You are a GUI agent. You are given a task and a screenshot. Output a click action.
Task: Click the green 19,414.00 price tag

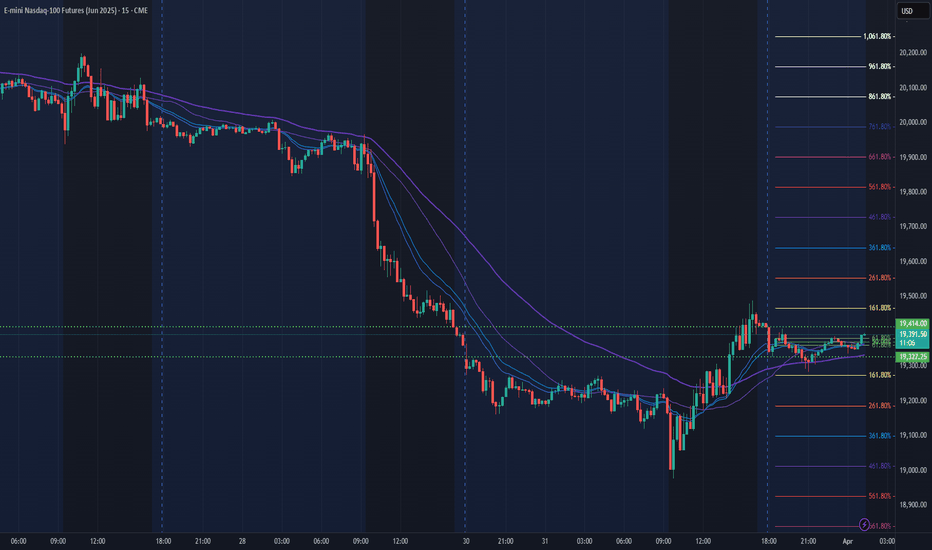pyautogui.click(x=912, y=323)
